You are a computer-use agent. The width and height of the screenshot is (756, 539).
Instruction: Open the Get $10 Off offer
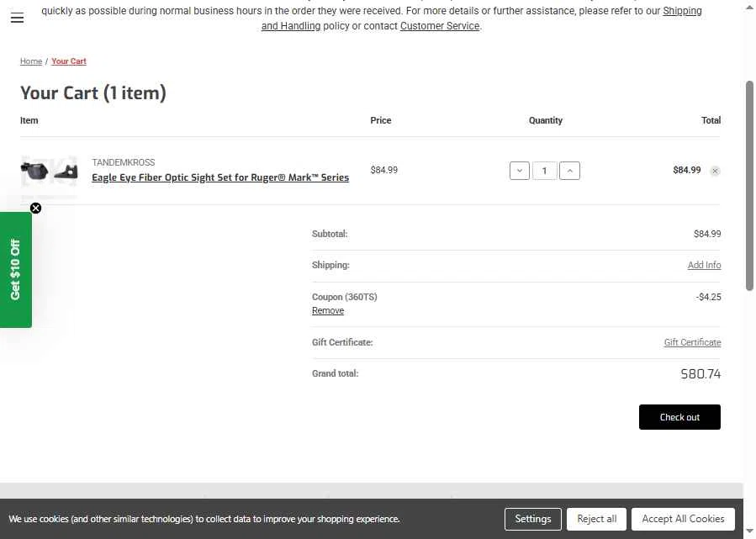pos(15,270)
